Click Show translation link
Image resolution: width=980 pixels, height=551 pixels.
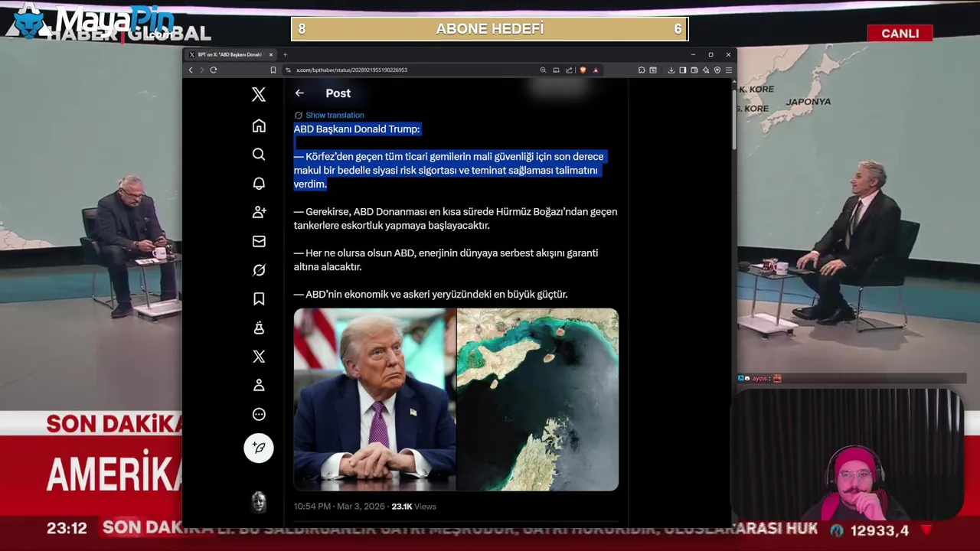(x=335, y=115)
